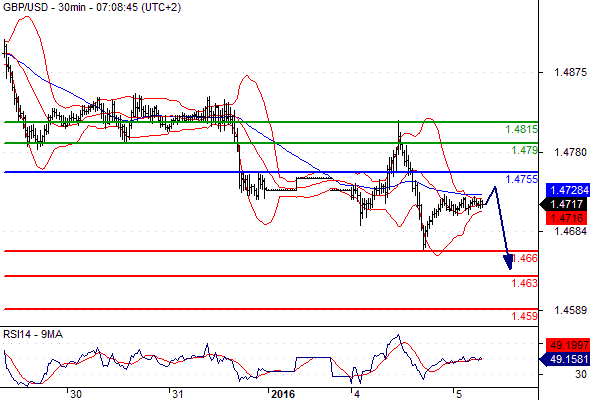Select the red 1.4716 price tag
Viewport: 590px width, 400px height.
(567, 218)
